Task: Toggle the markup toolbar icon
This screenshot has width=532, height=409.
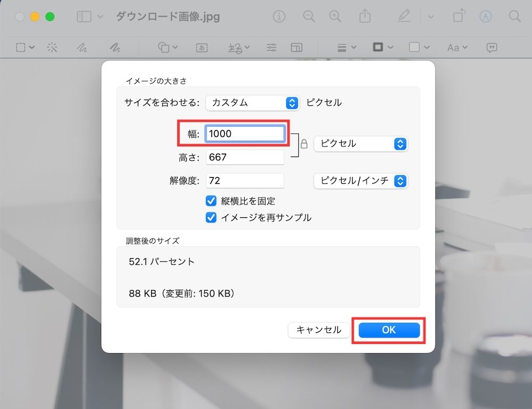Action: [x=486, y=17]
